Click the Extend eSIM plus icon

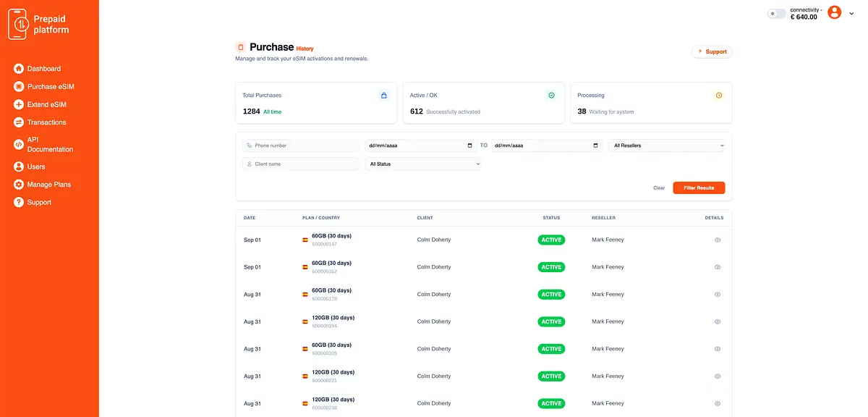(19, 104)
